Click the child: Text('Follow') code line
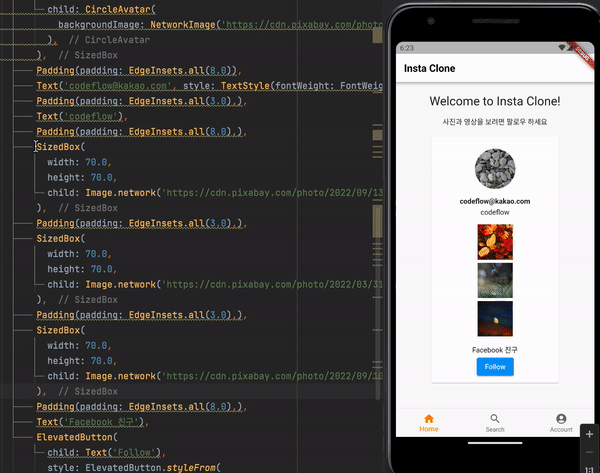The height and width of the screenshot is (473, 600). click(106, 452)
